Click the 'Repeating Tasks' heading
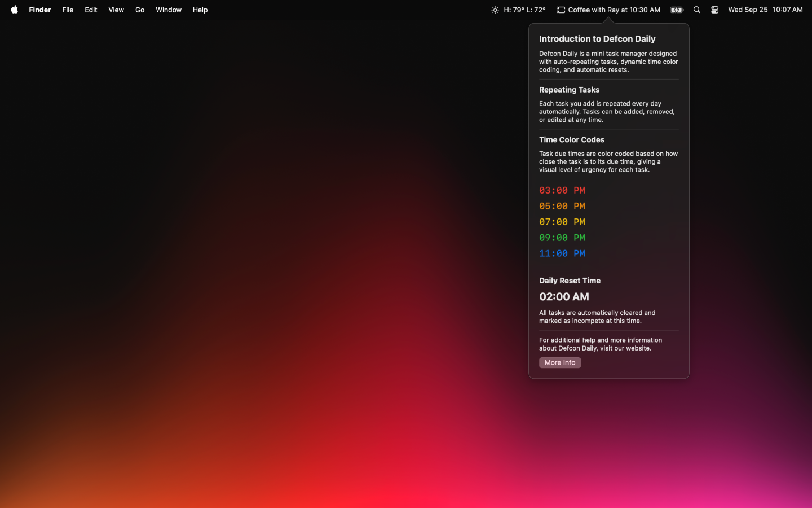812x508 pixels. pos(569,90)
